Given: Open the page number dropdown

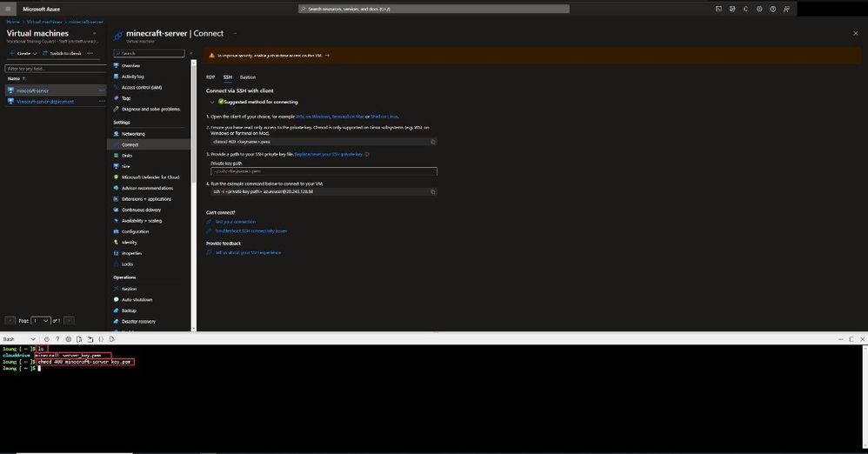Looking at the screenshot, I should click(40, 321).
